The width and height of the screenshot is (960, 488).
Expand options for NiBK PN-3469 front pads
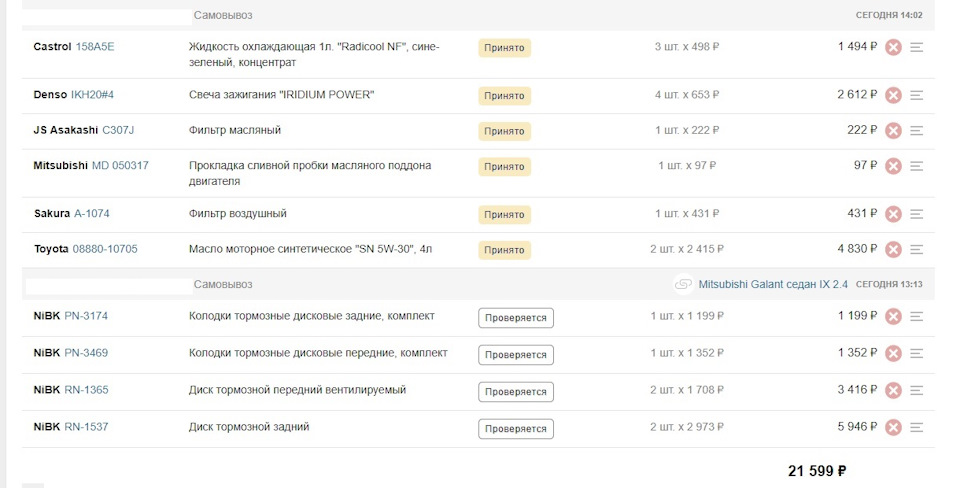[x=917, y=353]
